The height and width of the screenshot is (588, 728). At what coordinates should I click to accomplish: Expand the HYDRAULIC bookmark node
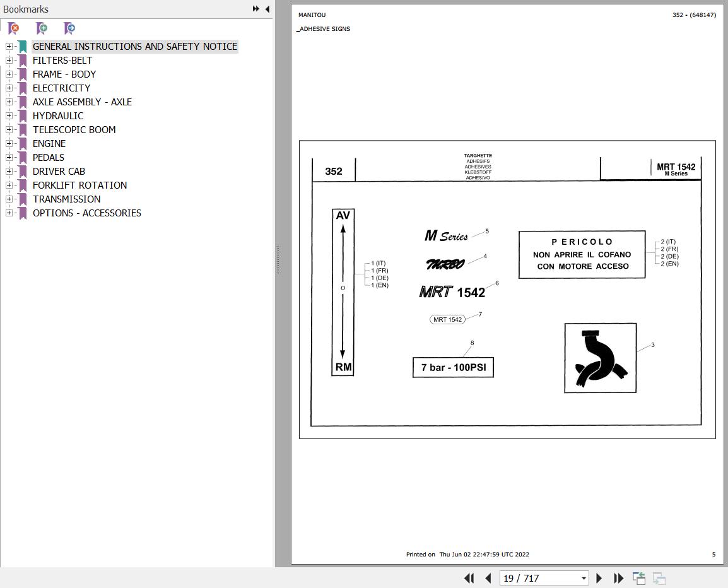(9, 115)
